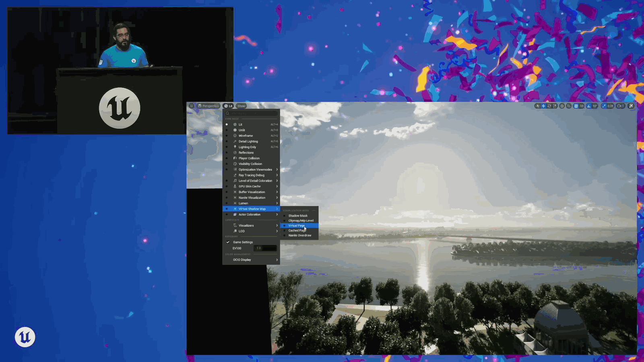Screen dimensions: 644x362
Task: Select the Reflections radio button
Action: click(x=227, y=152)
